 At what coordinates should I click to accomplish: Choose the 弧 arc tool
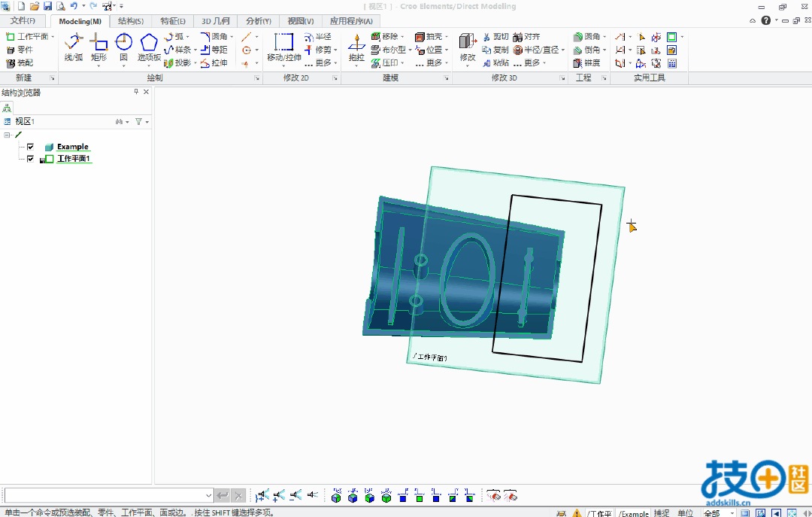pos(174,37)
